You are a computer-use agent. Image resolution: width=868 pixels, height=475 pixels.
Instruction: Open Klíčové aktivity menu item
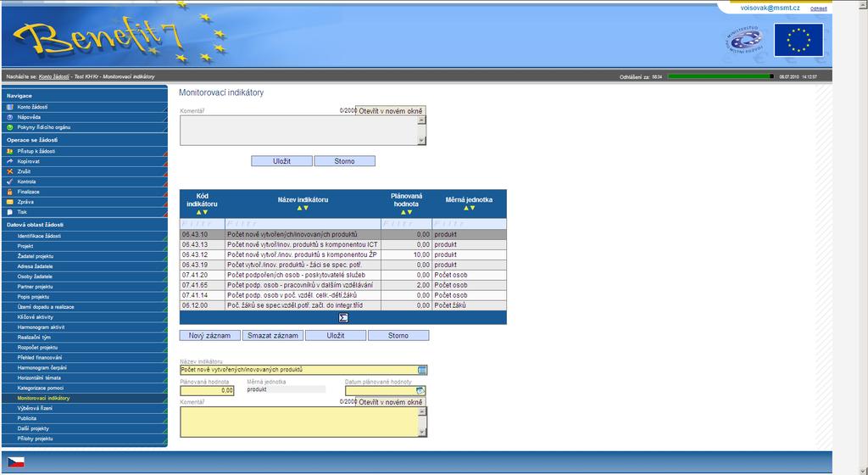36,317
